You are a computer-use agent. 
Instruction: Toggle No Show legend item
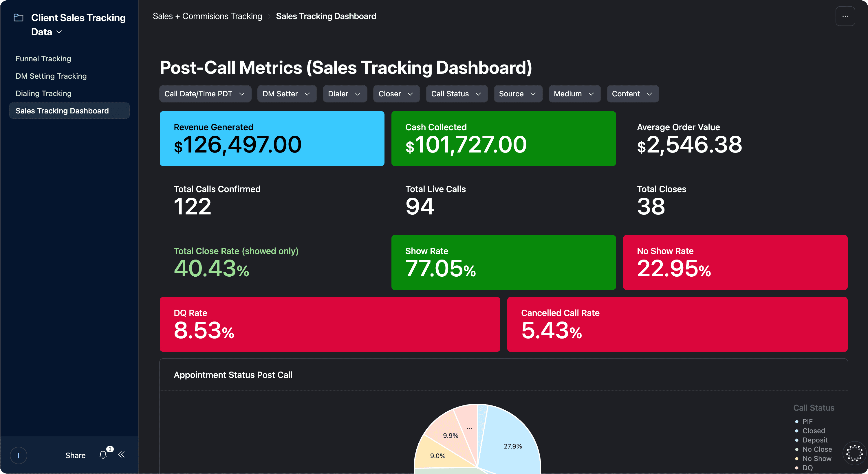click(816, 458)
